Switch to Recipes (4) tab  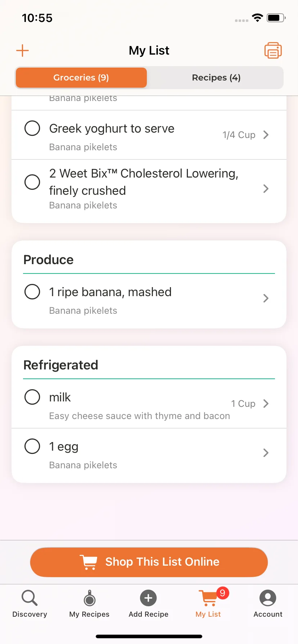216,78
